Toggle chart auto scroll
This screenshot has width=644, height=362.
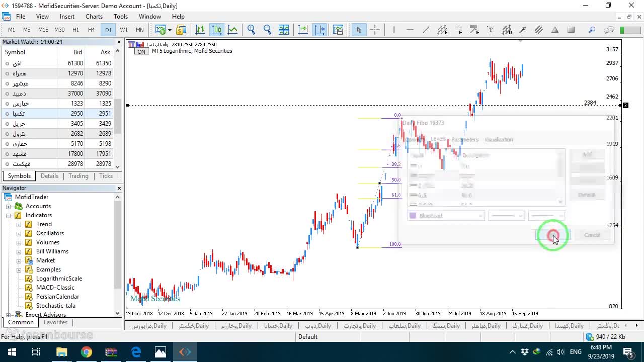(x=303, y=30)
